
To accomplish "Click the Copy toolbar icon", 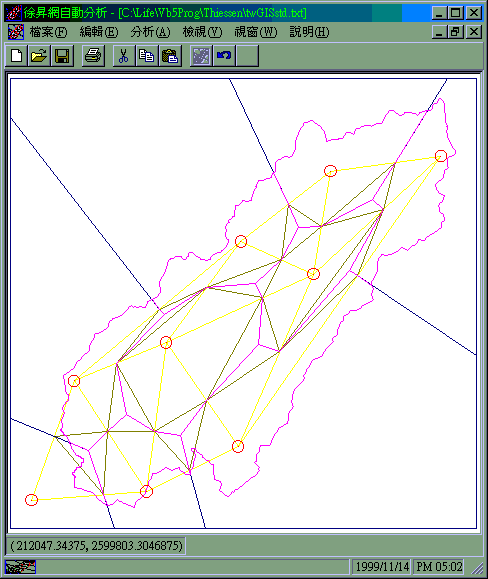I will click(x=147, y=56).
